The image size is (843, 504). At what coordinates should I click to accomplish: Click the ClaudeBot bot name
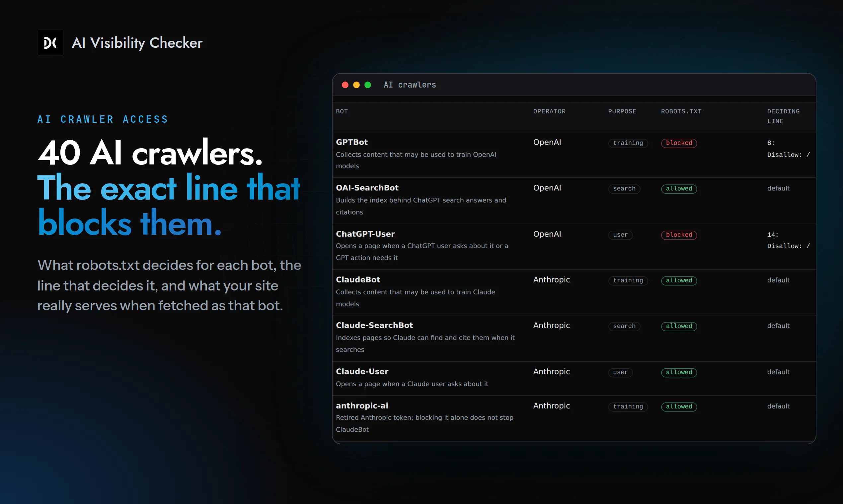coord(358,280)
